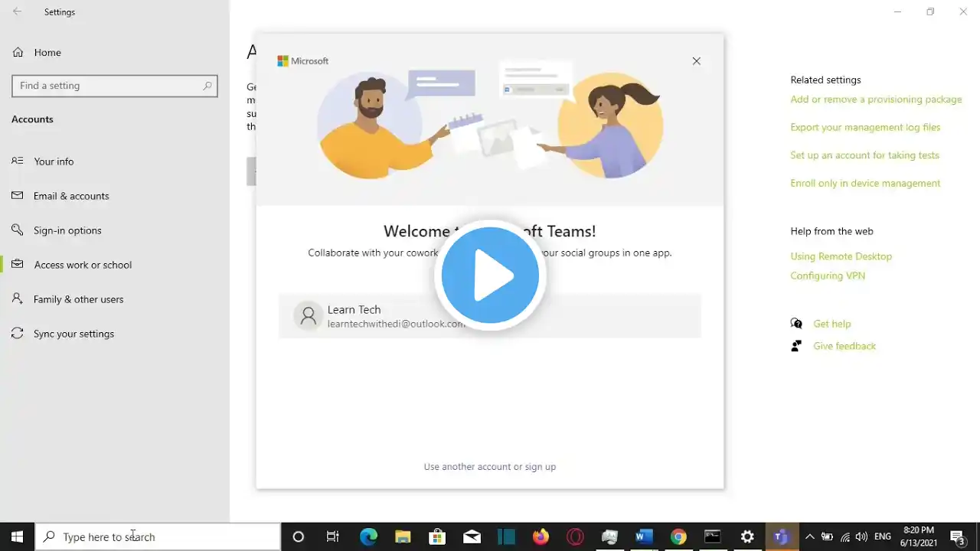980x551 pixels.
Task: Click the Your info person icon
Action: click(18, 161)
